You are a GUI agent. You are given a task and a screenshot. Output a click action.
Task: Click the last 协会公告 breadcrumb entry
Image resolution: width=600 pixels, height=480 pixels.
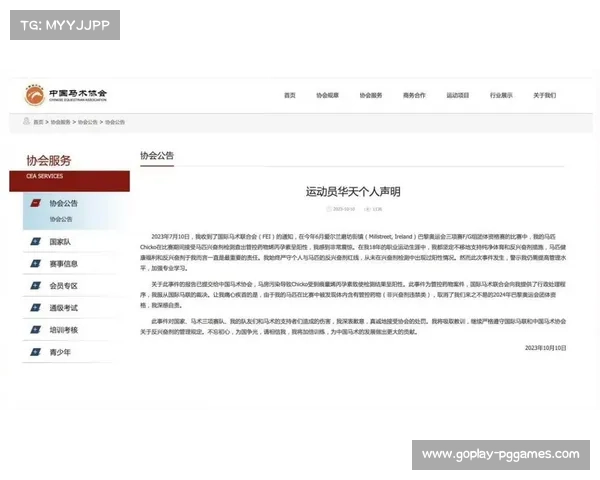coord(115,122)
